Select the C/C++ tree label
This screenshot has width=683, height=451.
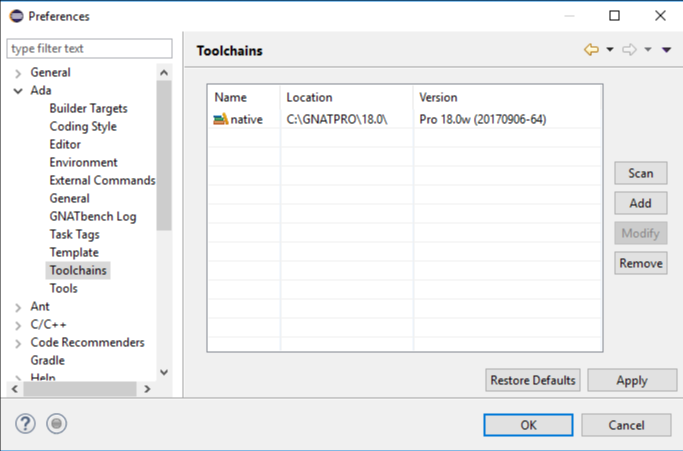(x=48, y=325)
